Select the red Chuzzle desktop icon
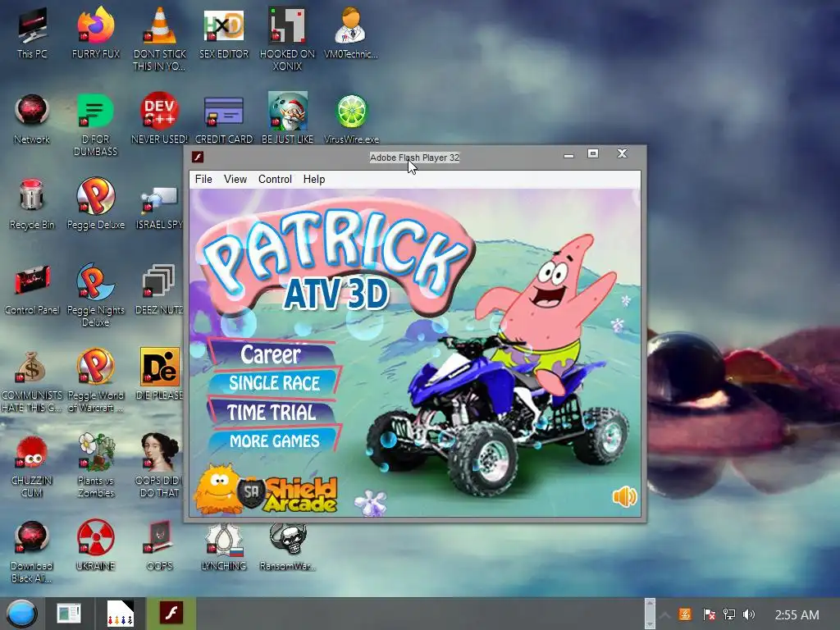The width and height of the screenshot is (840, 630). (x=32, y=466)
